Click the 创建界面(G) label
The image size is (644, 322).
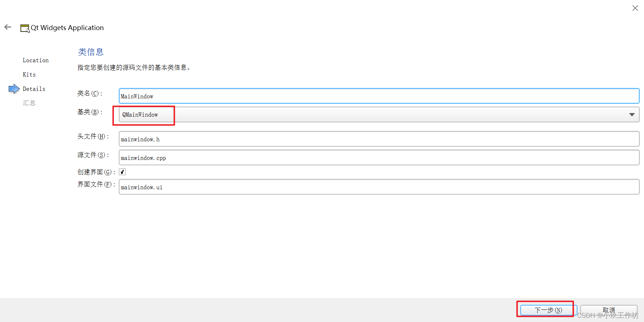(96, 172)
